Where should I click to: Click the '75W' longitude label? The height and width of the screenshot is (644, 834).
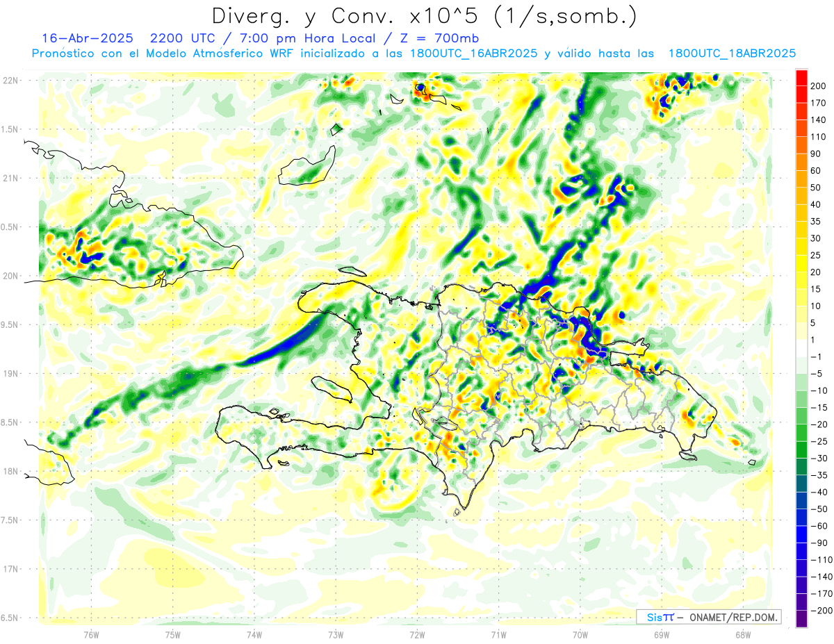[173, 634]
